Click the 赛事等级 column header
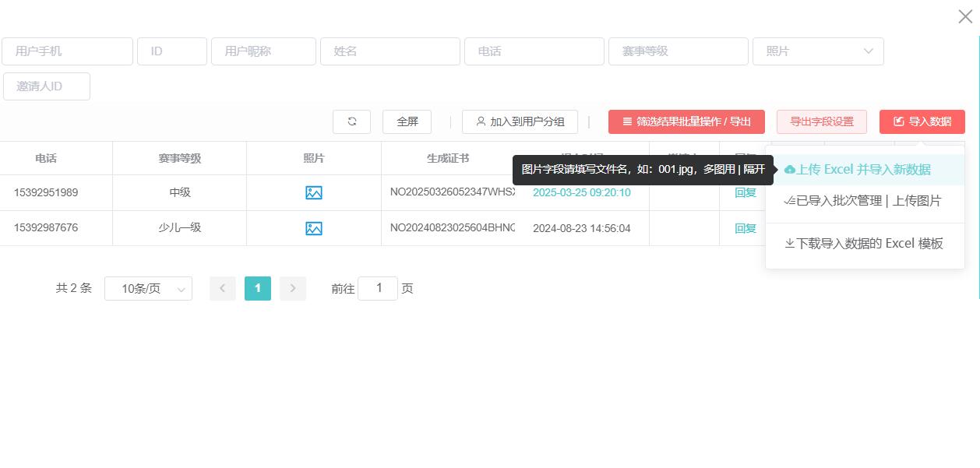The width and height of the screenshot is (980, 468). [180, 158]
